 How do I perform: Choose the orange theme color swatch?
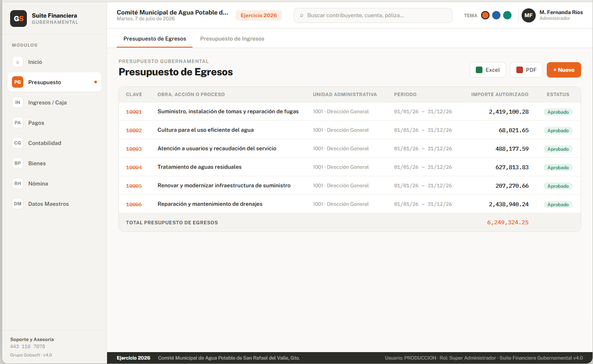pyautogui.click(x=485, y=15)
